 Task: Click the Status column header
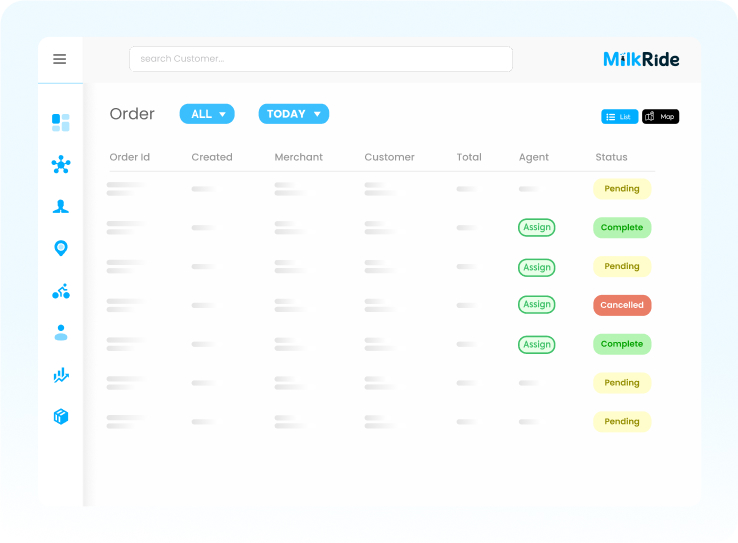611,157
